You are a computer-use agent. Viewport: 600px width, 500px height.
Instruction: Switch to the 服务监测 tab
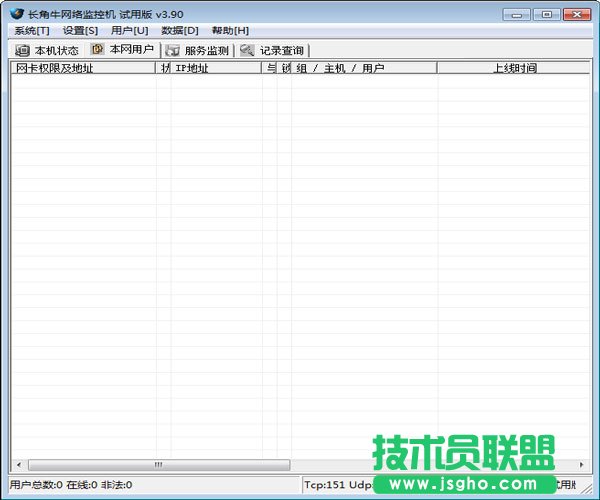[197, 50]
